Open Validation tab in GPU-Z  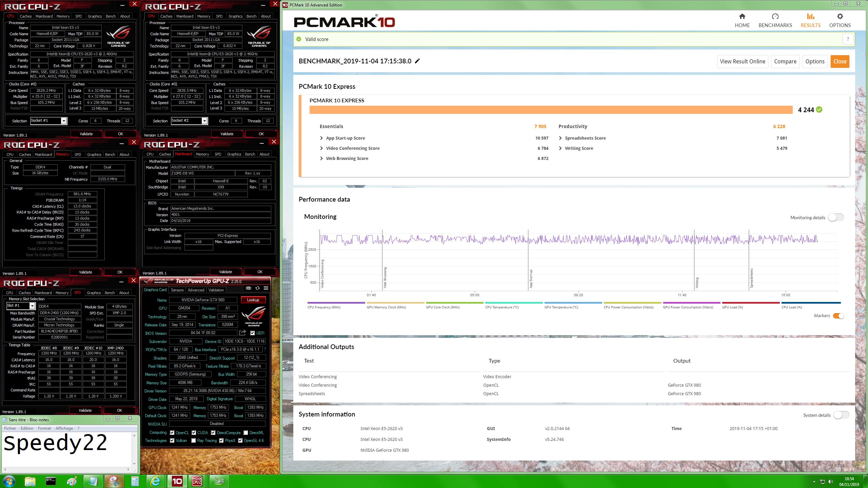[x=216, y=290]
